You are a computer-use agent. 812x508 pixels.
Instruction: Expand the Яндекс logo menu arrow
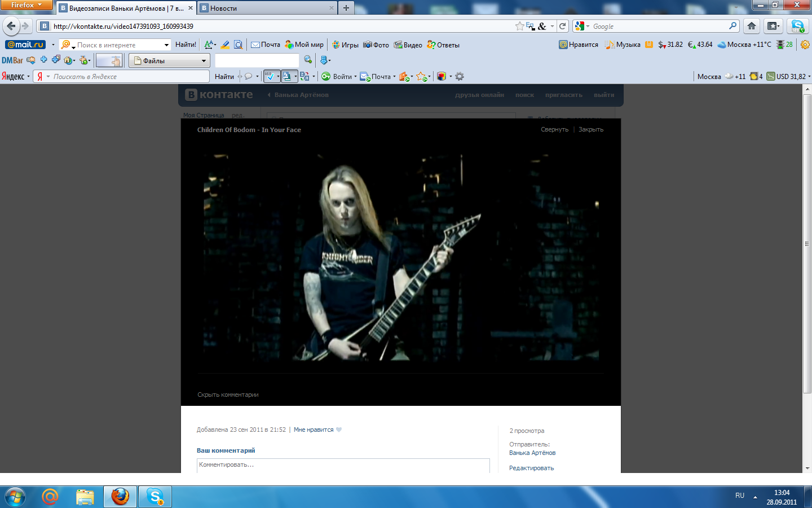pos(28,77)
